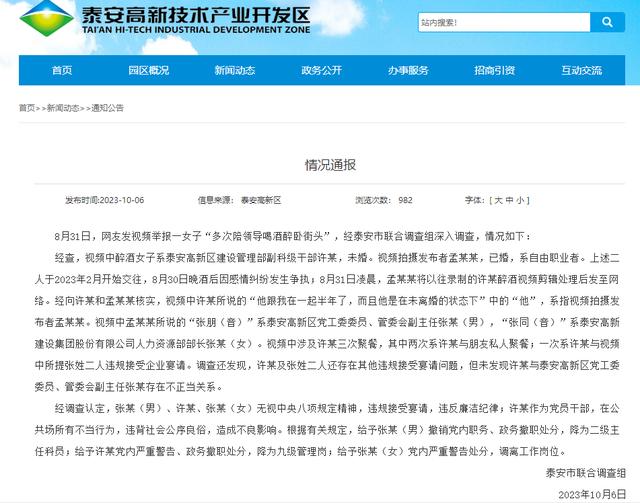The width and height of the screenshot is (640, 503).
Task: Click the 新闻动态 breadcrumb link
Action: 63,108
